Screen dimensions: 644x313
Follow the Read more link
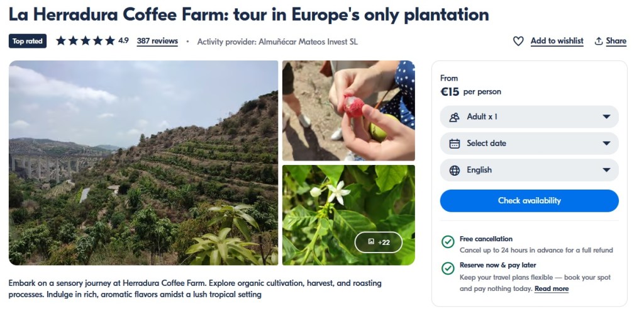pyautogui.click(x=552, y=289)
